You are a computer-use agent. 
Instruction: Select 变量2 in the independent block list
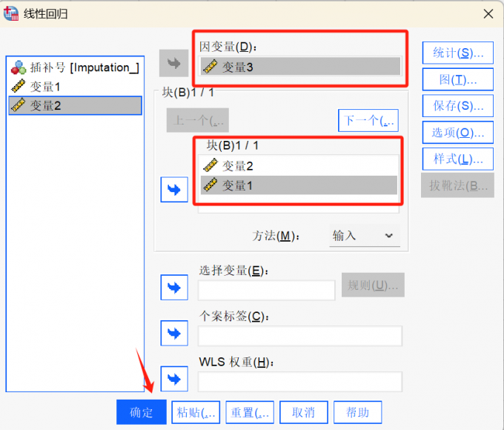[x=298, y=166]
